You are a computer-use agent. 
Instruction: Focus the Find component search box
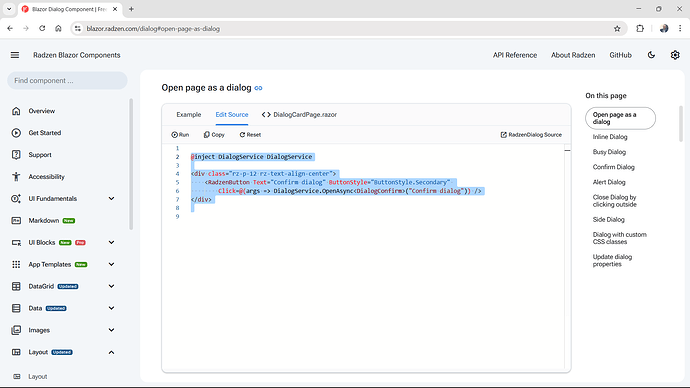pyautogui.click(x=67, y=81)
